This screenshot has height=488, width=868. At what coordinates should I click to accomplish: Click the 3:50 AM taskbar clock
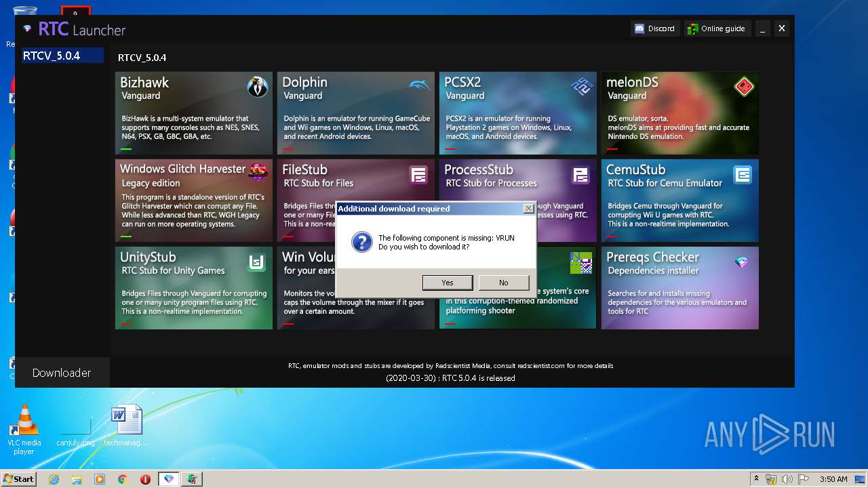(x=833, y=479)
